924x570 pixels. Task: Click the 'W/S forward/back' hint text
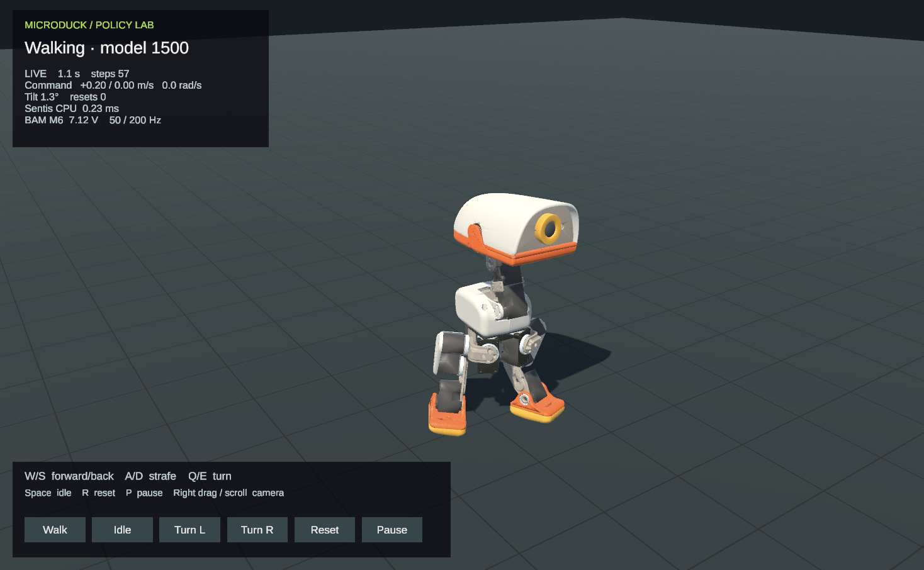click(69, 476)
